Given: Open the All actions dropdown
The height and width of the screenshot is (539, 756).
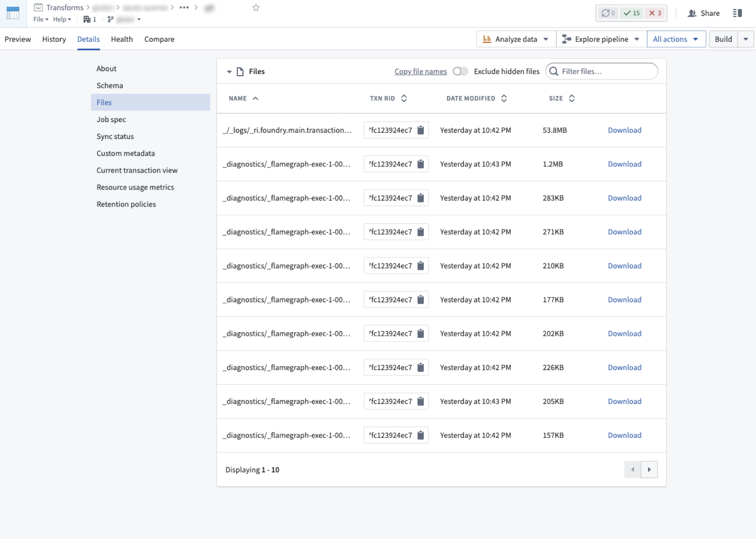Looking at the screenshot, I should pos(676,39).
